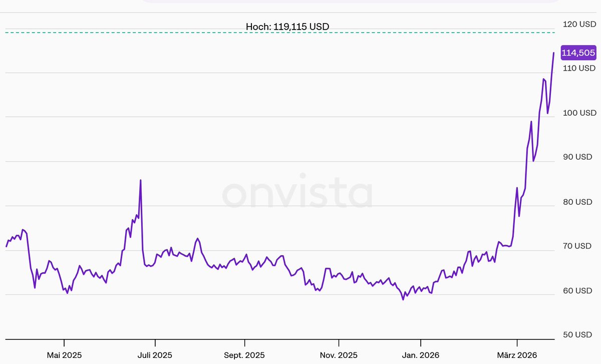Click the latest price point at the line's end
This screenshot has height=364, width=601.
coord(553,53)
